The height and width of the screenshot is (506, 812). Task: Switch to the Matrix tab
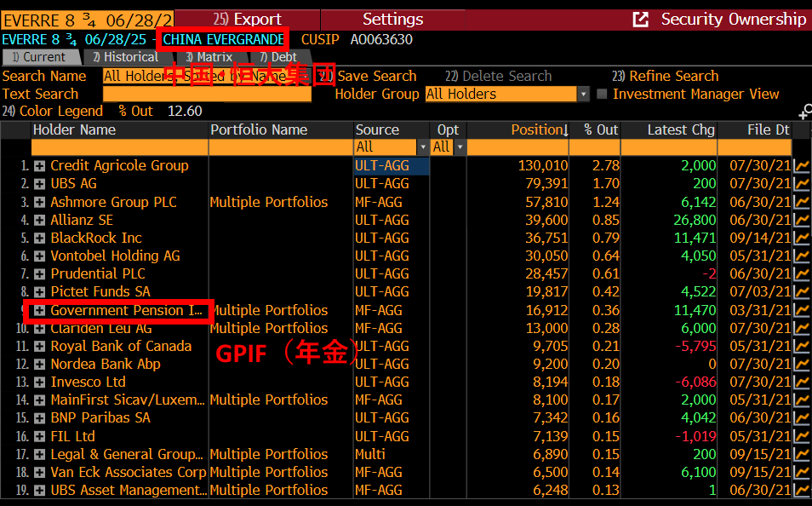pyautogui.click(x=209, y=57)
